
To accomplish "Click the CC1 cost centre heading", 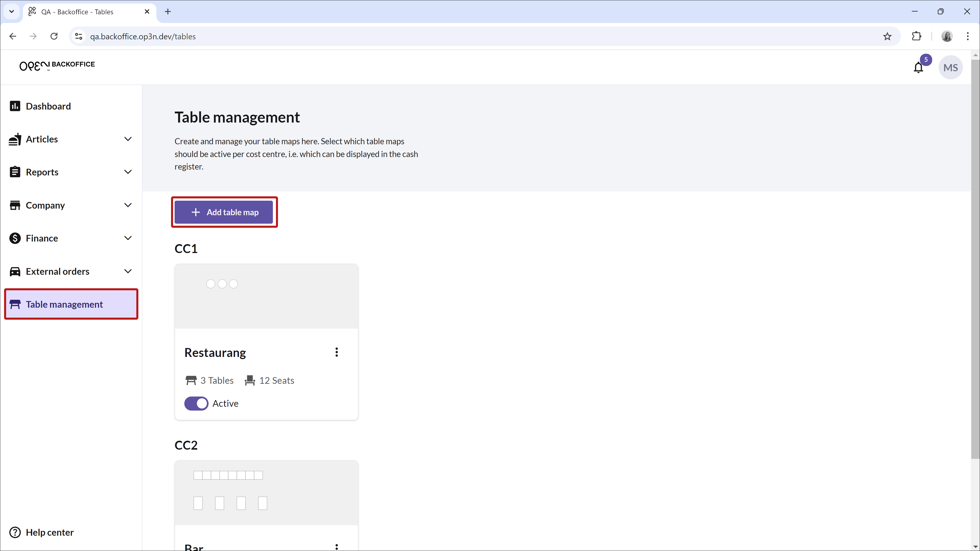I will pos(186,248).
